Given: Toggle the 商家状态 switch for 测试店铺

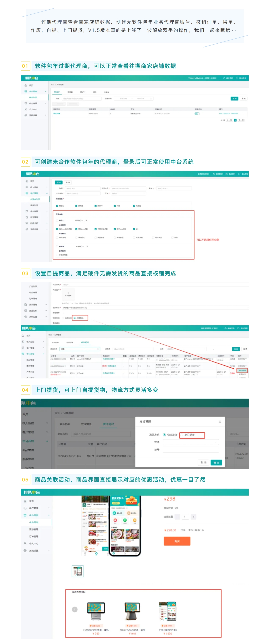Looking at the screenshot, I should click(x=197, y=114).
